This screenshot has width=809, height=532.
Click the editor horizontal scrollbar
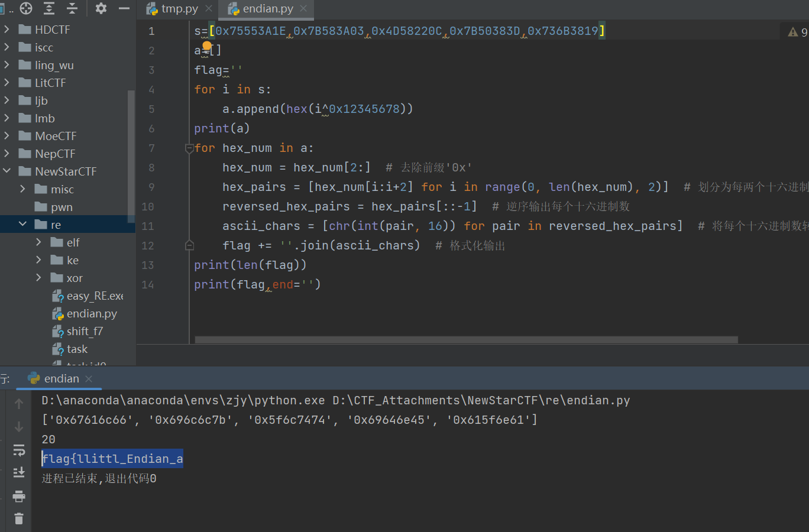coord(466,340)
